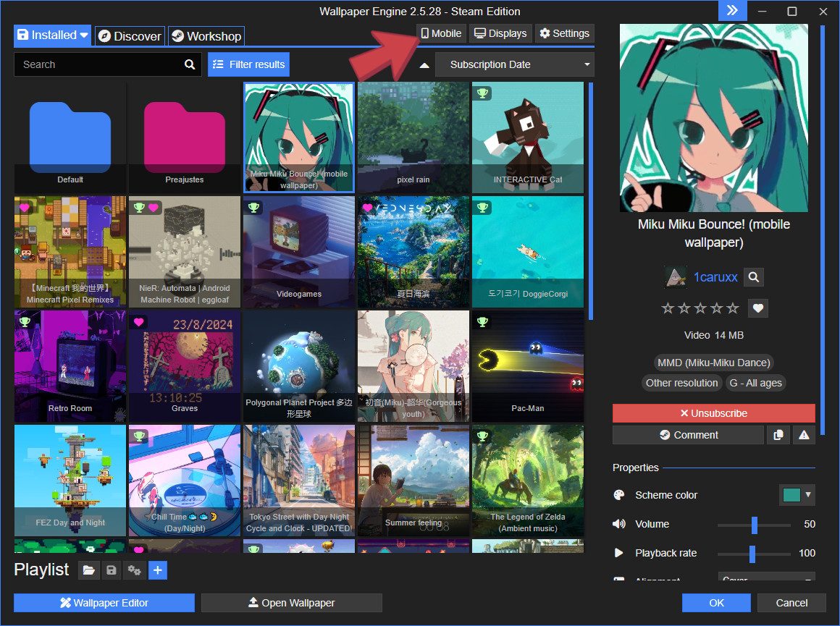Select the Summer feeling wallpaper

(x=413, y=481)
